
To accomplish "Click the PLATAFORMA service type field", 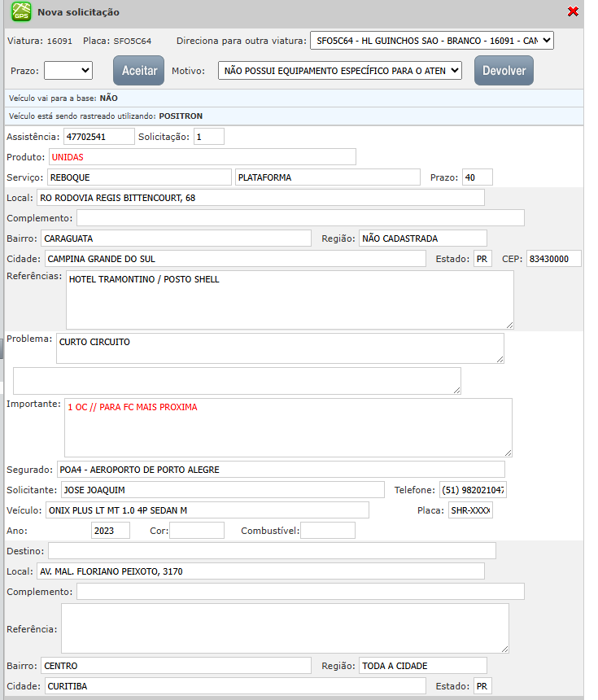I will point(327,177).
